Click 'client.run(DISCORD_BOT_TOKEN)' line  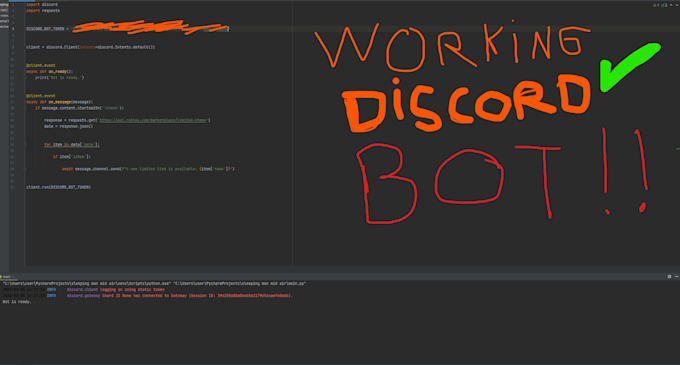click(x=59, y=187)
